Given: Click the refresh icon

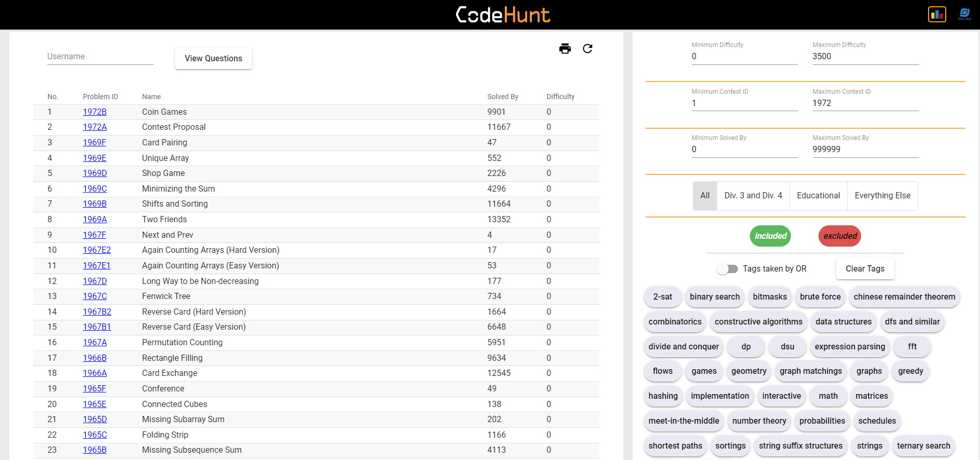Looking at the screenshot, I should click(x=587, y=49).
